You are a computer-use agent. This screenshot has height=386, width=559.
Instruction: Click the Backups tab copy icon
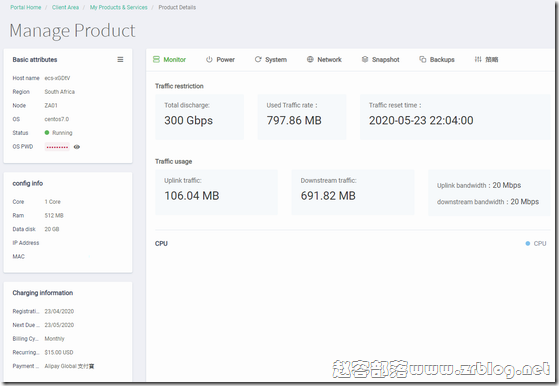(x=422, y=60)
